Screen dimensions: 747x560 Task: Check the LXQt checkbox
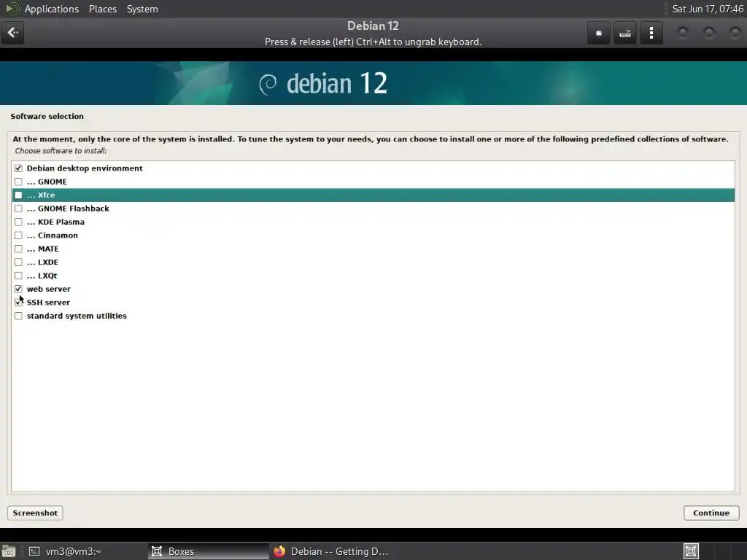(18, 275)
